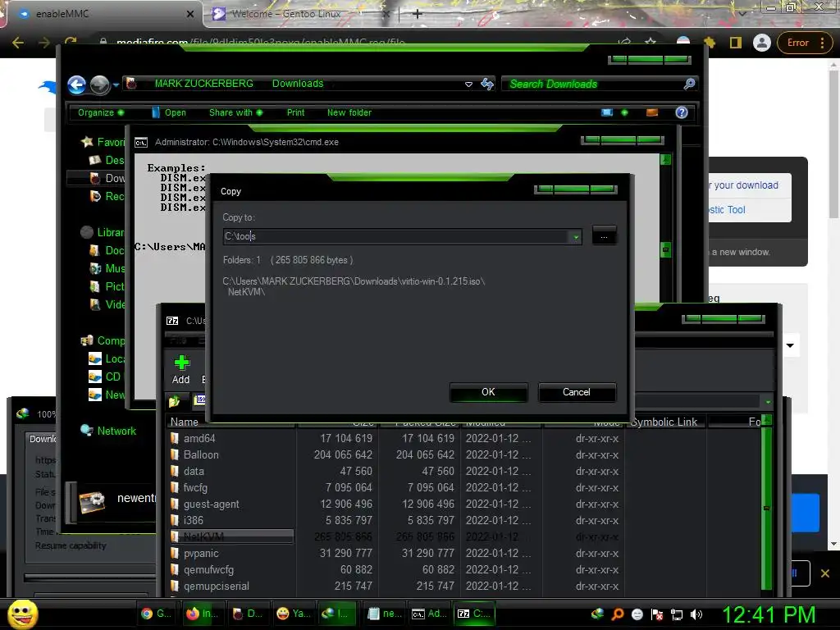840x630 pixels.
Task: Dismiss the browser downloads bar
Action: coord(825,573)
